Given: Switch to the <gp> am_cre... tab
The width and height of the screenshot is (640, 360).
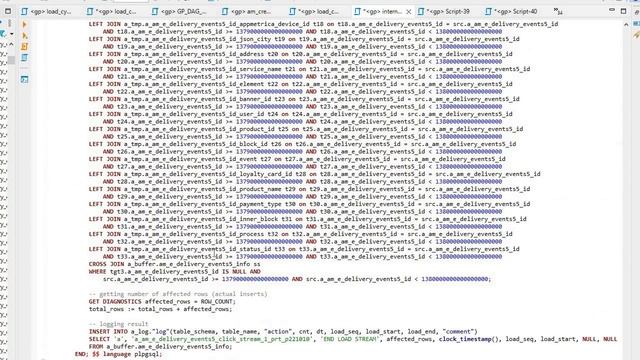Looking at the screenshot, I should pos(247,11).
